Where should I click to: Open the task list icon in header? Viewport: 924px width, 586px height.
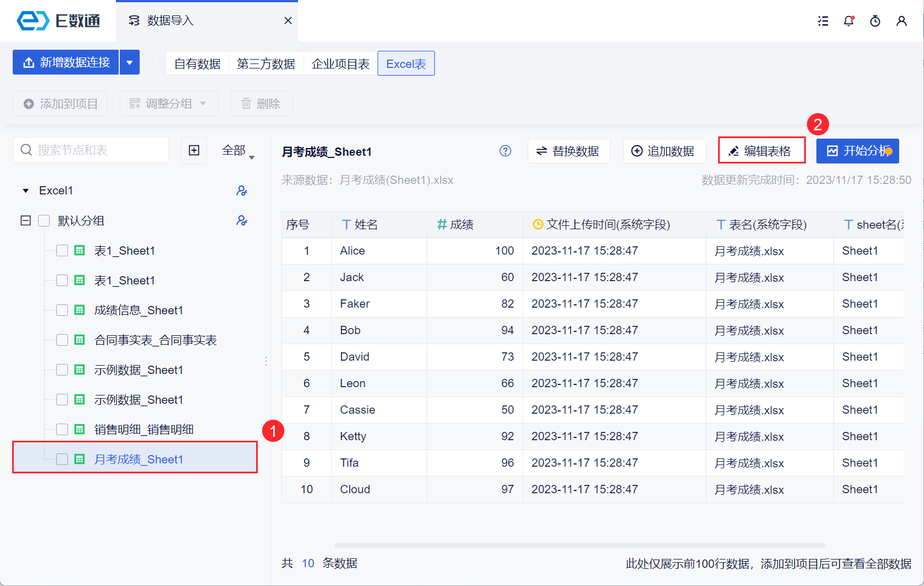point(823,21)
